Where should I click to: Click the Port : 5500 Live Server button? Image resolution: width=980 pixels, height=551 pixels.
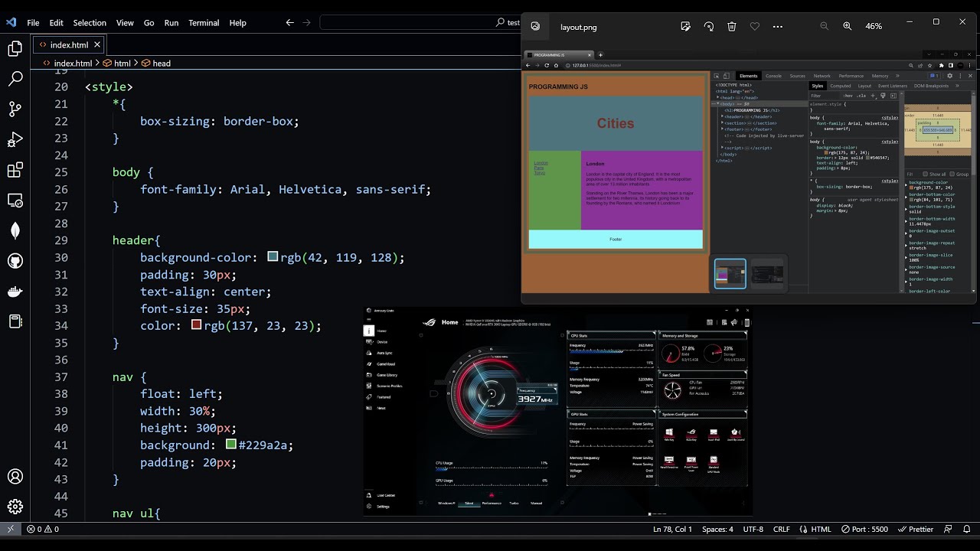pos(865,529)
